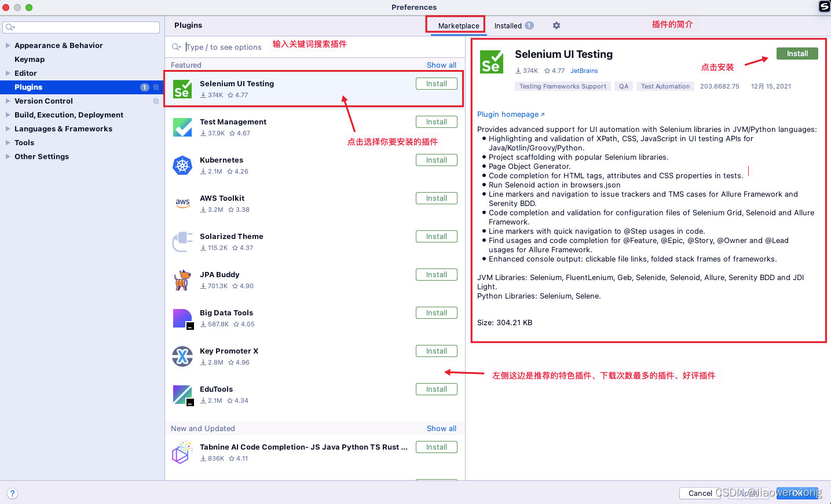Click the Testing Frameworks Support tag

[x=563, y=86]
